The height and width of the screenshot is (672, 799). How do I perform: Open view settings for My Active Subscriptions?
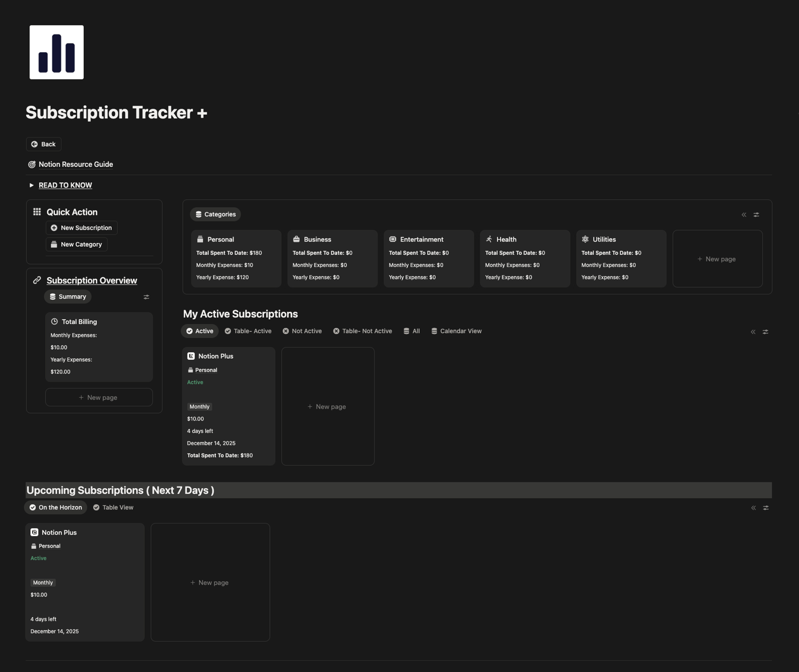[765, 331]
